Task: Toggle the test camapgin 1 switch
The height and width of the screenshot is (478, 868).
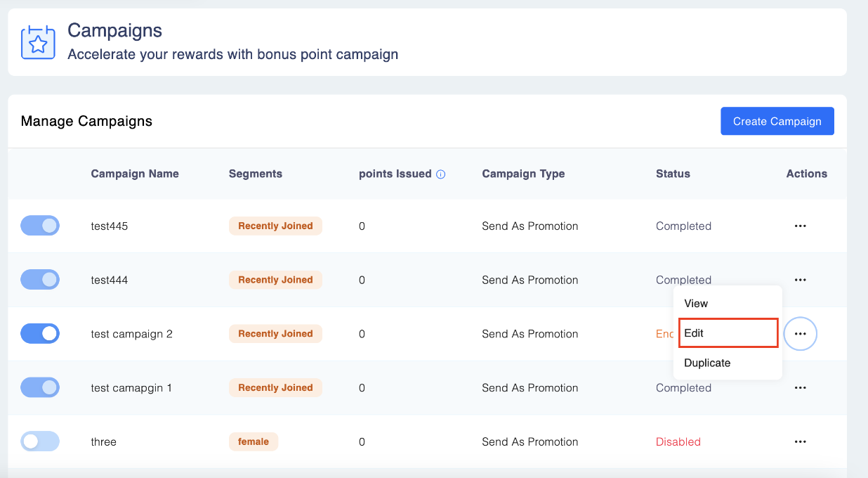Action: pyautogui.click(x=40, y=387)
